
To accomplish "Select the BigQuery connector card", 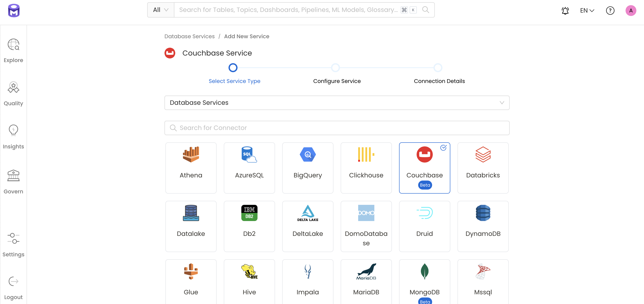I will [307, 168].
